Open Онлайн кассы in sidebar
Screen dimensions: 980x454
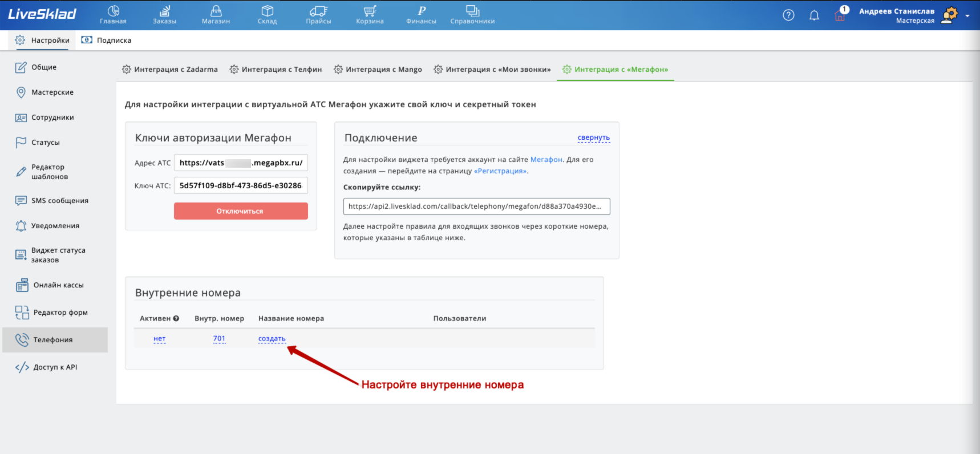pos(50,285)
